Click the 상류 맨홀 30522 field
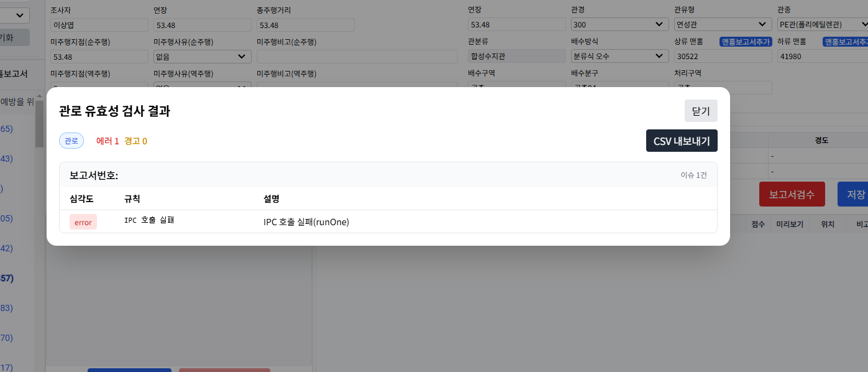 tap(723, 56)
